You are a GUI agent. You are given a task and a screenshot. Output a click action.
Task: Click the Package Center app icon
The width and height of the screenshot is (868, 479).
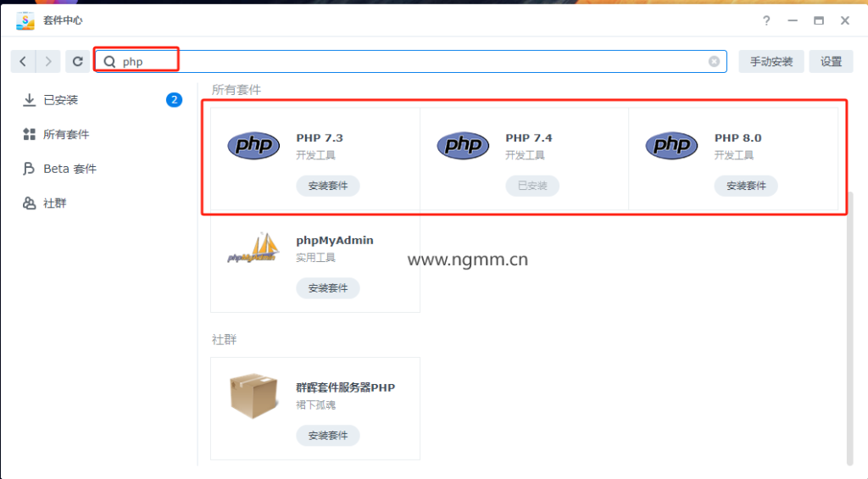pyautogui.click(x=25, y=20)
